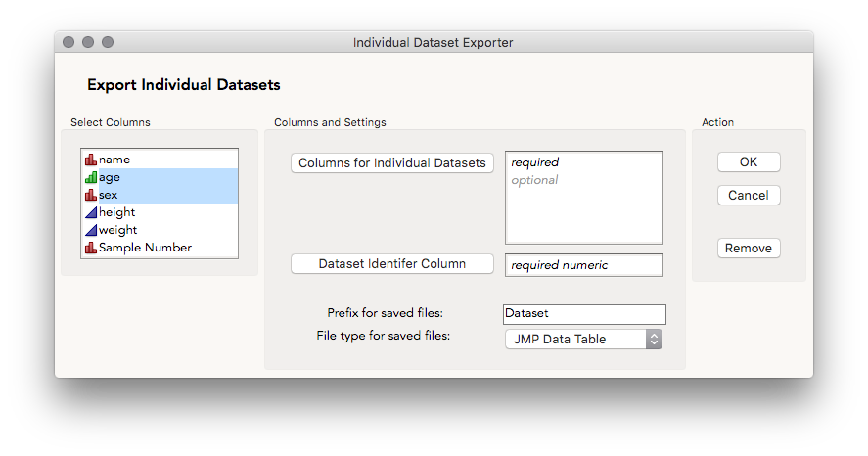This screenshot has height=456, width=868.
Task: Click the nominal icon beside Sample Number
Action: [91, 248]
